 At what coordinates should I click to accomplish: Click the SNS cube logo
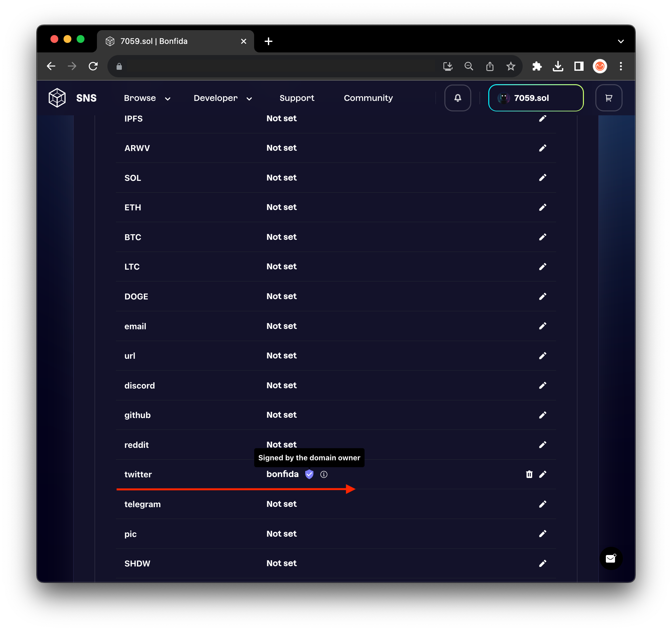click(x=57, y=98)
